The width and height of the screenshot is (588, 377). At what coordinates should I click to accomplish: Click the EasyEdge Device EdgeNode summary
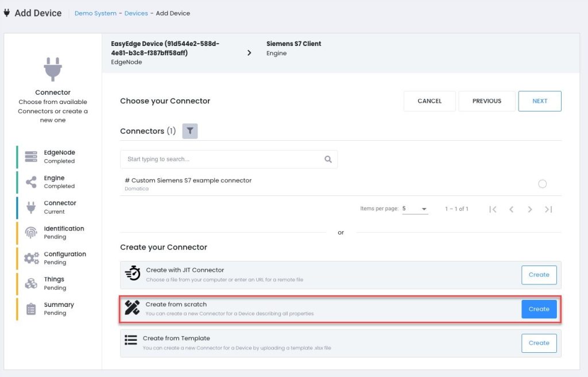point(165,53)
